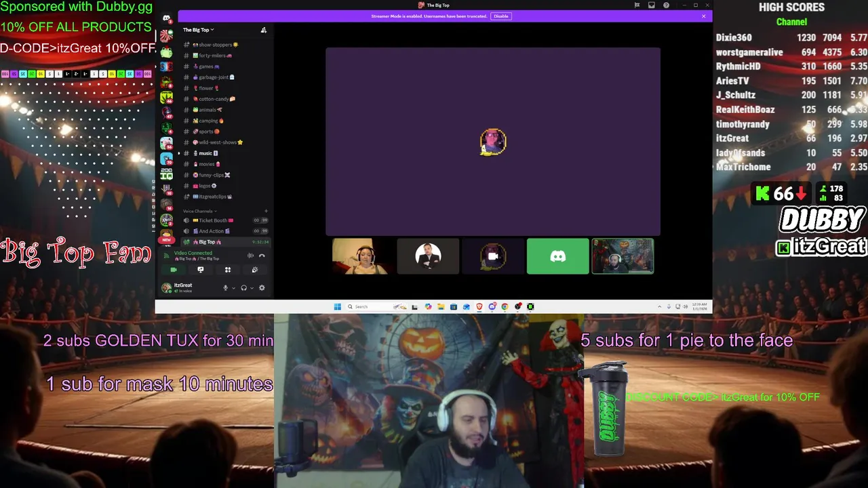Open Discord from the Windows taskbar
Viewport: 868px width, 488px height.
tap(492, 306)
